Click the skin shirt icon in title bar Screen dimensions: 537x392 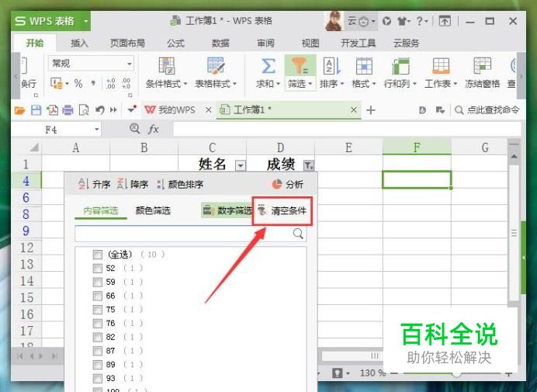pyautogui.click(x=404, y=21)
